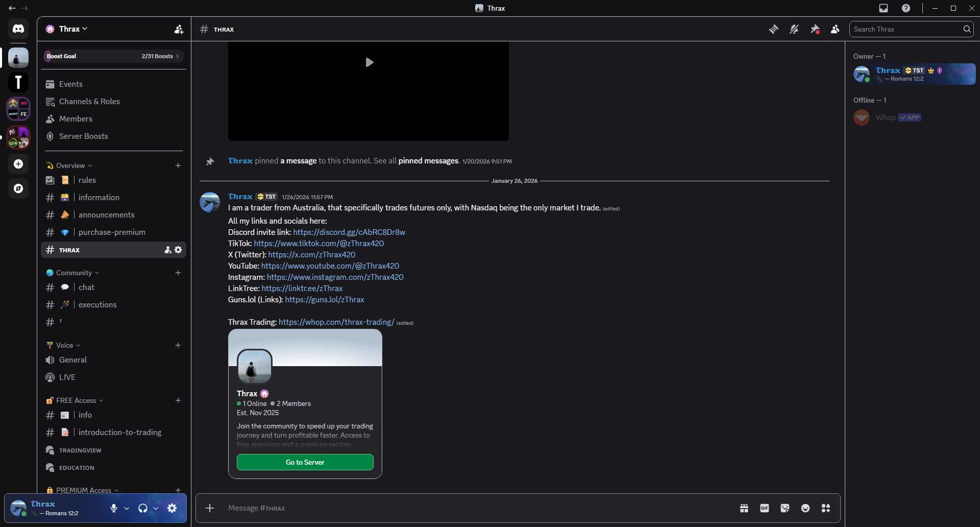Join the LIVE stage channel
Image resolution: width=980 pixels, height=527 pixels.
pyautogui.click(x=113, y=377)
